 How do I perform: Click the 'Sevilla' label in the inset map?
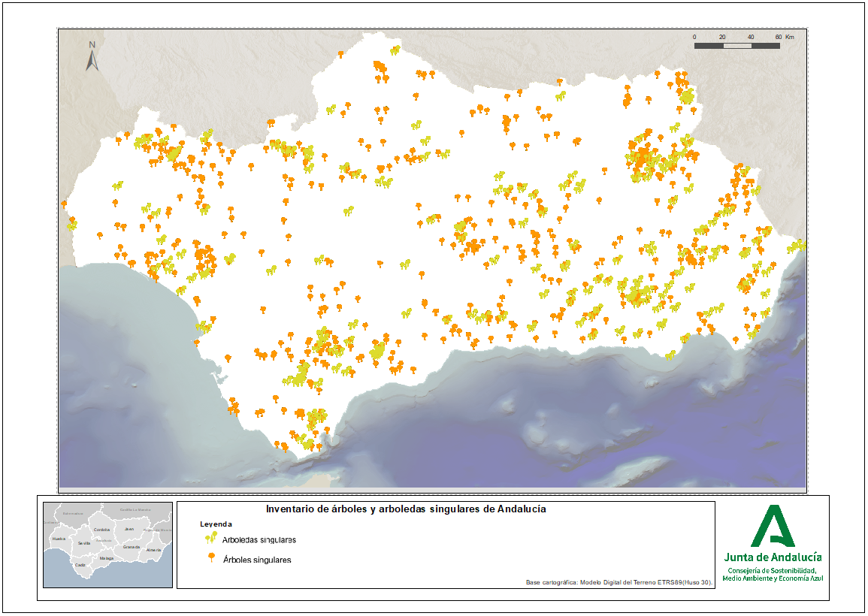coord(84,543)
